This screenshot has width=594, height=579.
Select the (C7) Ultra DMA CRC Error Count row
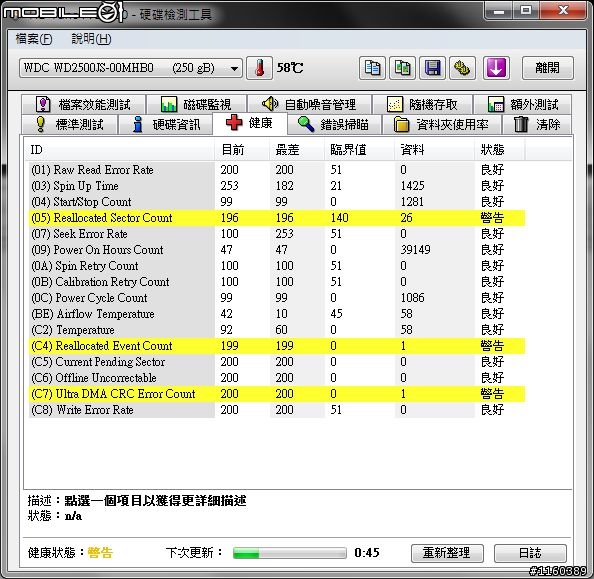pos(277,394)
